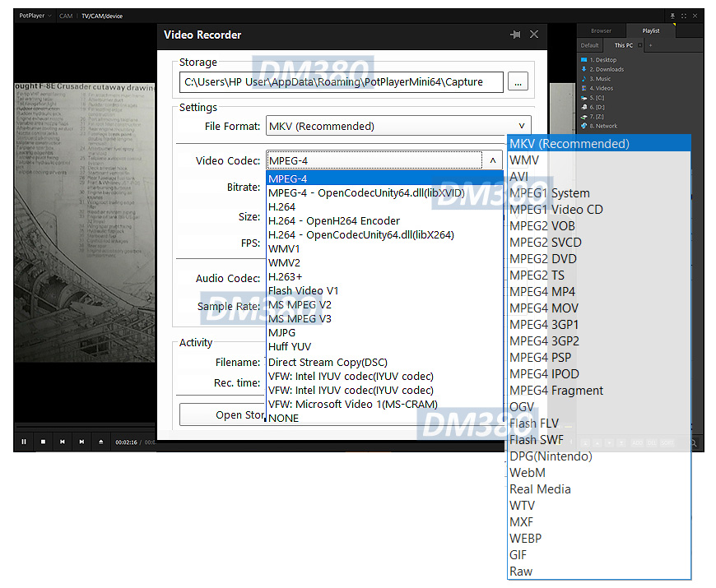Open the PotPlayer main menu dropdown
This screenshot has height=588, width=716.
click(x=35, y=16)
